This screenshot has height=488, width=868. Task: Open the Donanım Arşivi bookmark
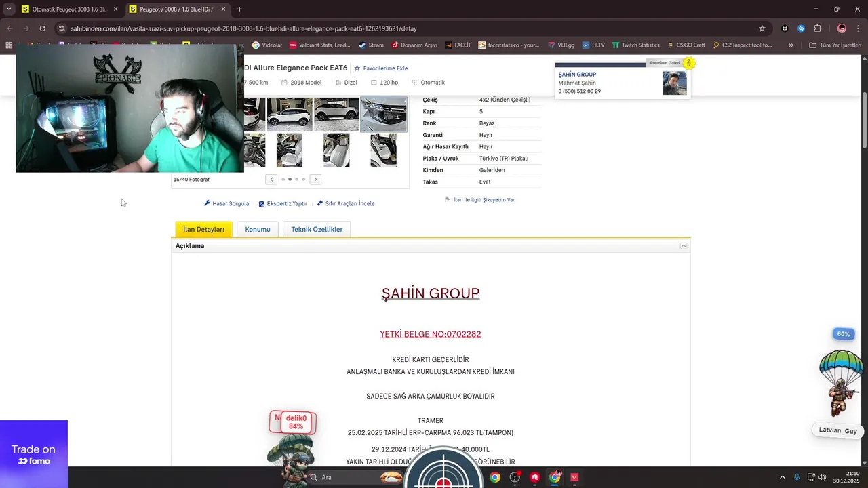(414, 45)
